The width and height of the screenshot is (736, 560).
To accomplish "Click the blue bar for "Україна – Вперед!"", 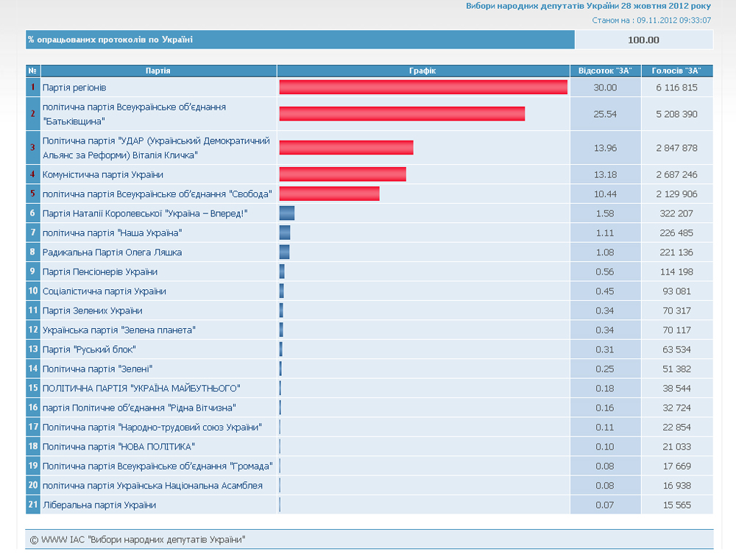I will (287, 213).
